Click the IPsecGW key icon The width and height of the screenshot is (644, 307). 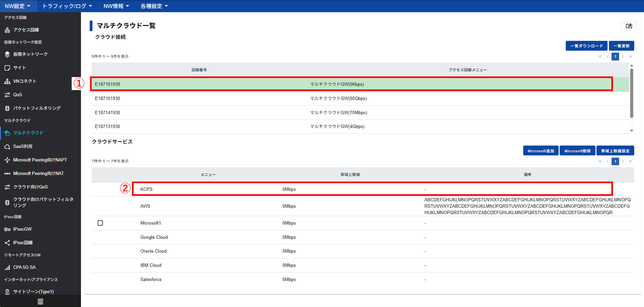[x=7, y=230]
